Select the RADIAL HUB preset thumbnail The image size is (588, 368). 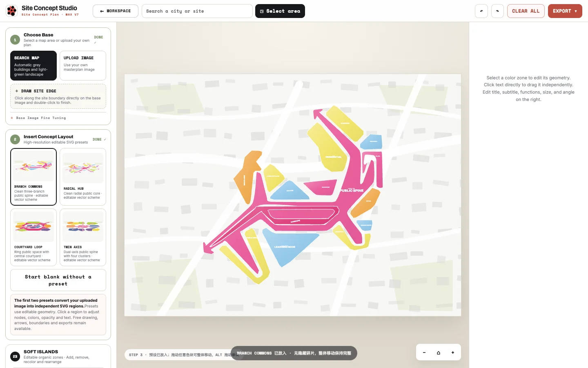[83, 177]
